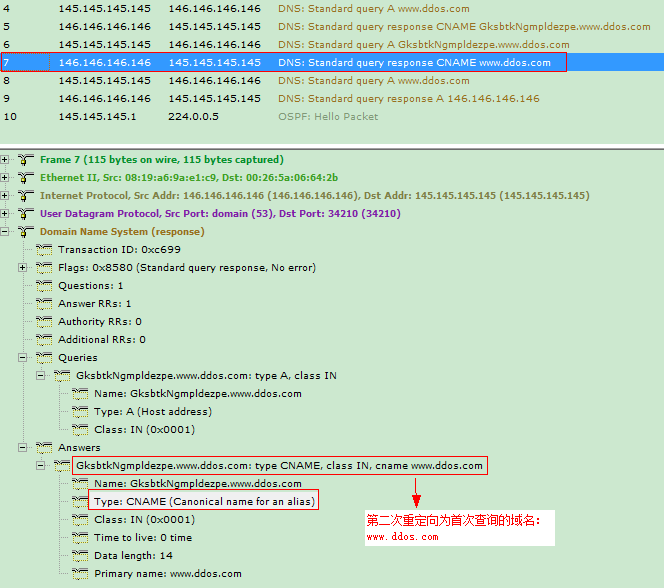The image size is (664, 588).
Task: Click the Type: A (Host address) field icon
Action: tap(80, 411)
